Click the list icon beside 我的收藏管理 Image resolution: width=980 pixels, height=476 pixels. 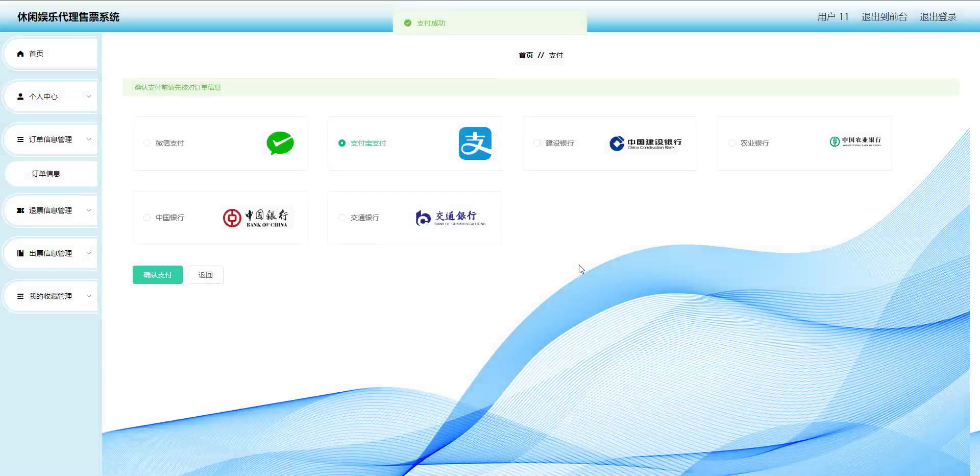20,296
